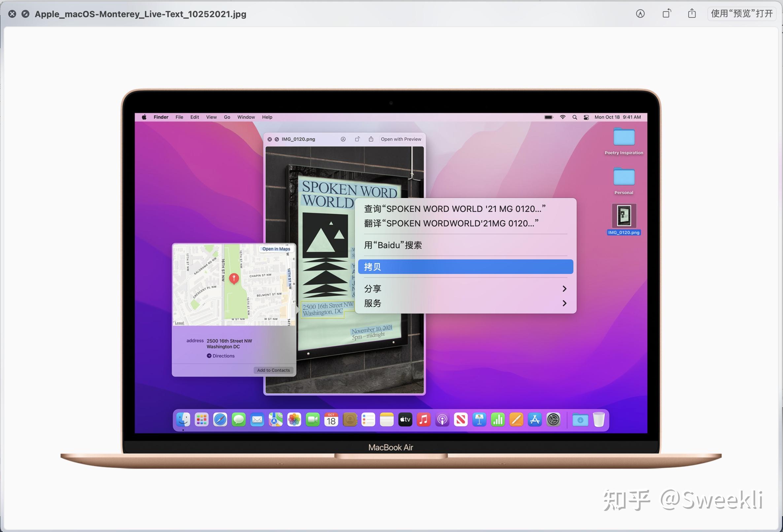Open Control Center in the menu bar
This screenshot has width=783, height=532.
[x=587, y=117]
